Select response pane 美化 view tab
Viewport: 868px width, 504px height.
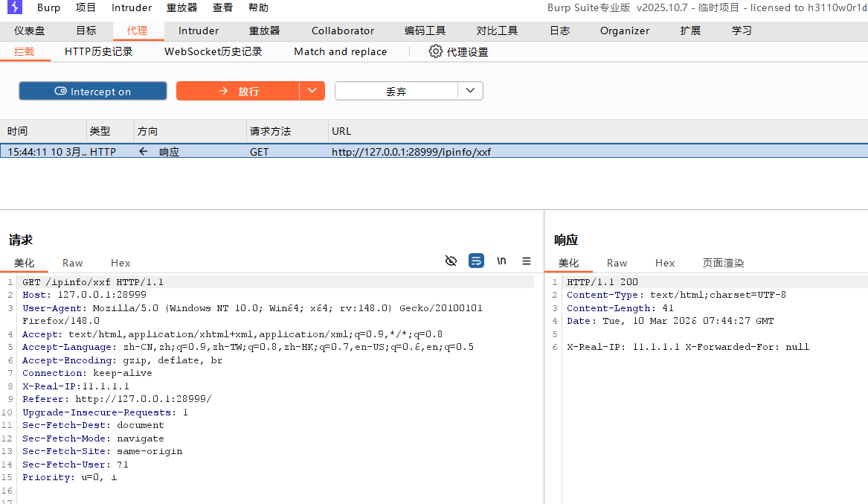coord(568,263)
